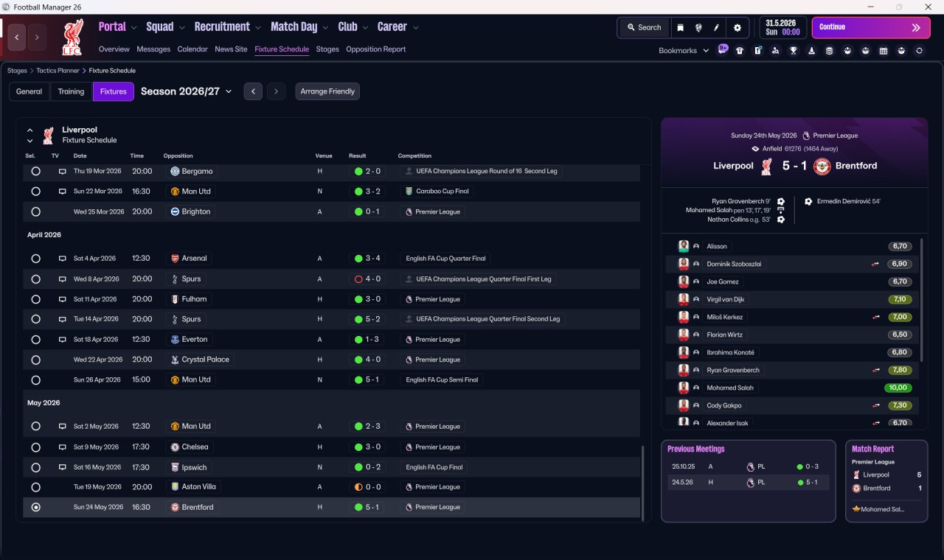Click the circular refresh icon in the bookmarks bar

919,51
